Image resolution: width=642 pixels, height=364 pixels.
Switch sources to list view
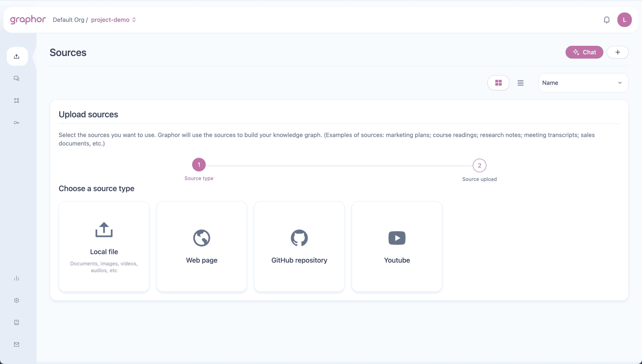[x=521, y=83]
